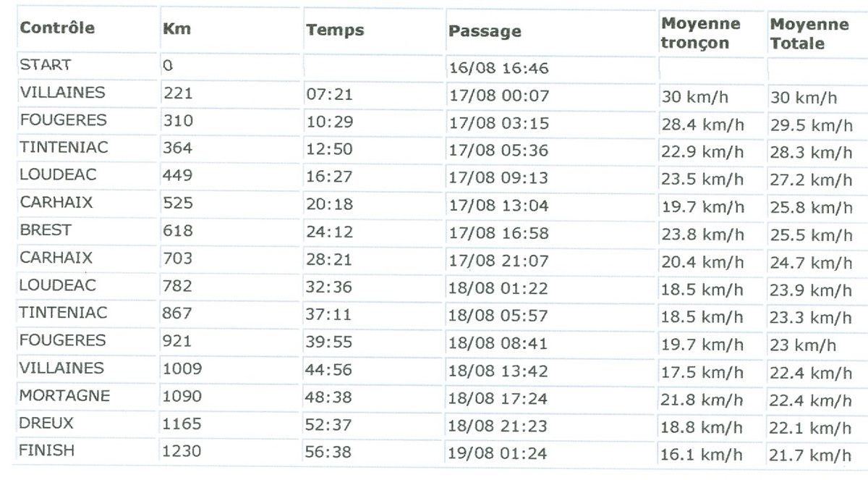
Task: Select the BREST control cell
Action: tap(46, 230)
